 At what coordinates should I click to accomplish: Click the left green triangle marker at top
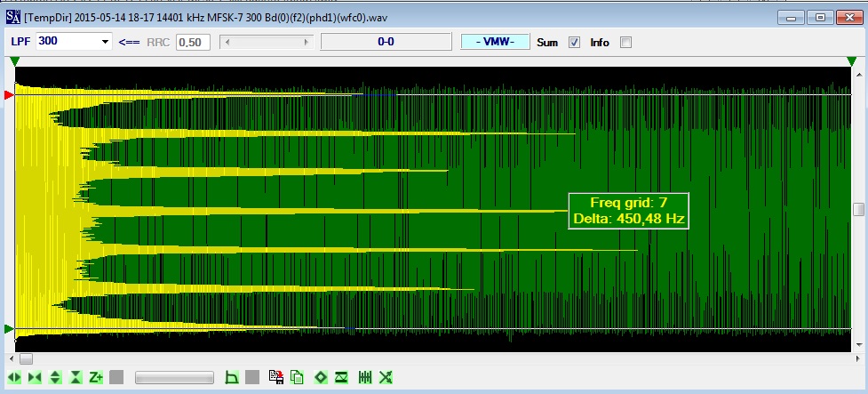(15, 61)
